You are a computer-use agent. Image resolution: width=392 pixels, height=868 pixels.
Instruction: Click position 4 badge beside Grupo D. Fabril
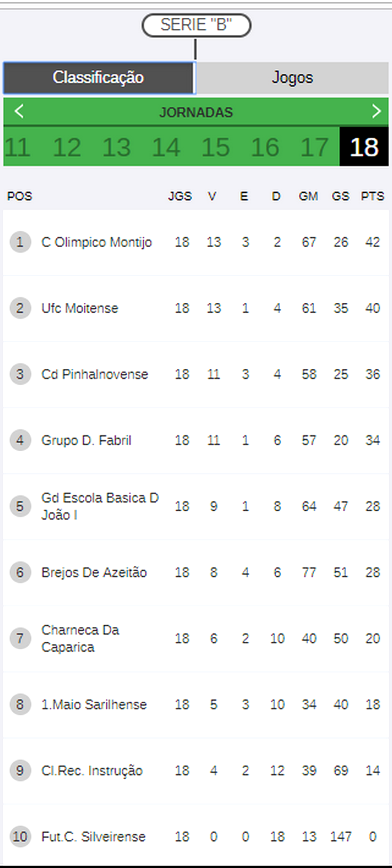click(x=20, y=440)
